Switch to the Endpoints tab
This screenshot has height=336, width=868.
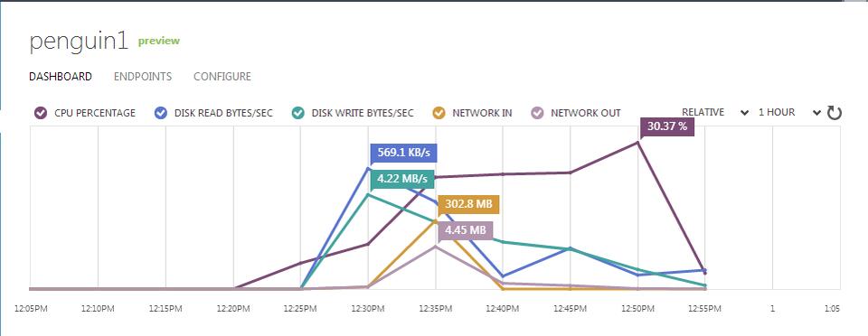[143, 76]
